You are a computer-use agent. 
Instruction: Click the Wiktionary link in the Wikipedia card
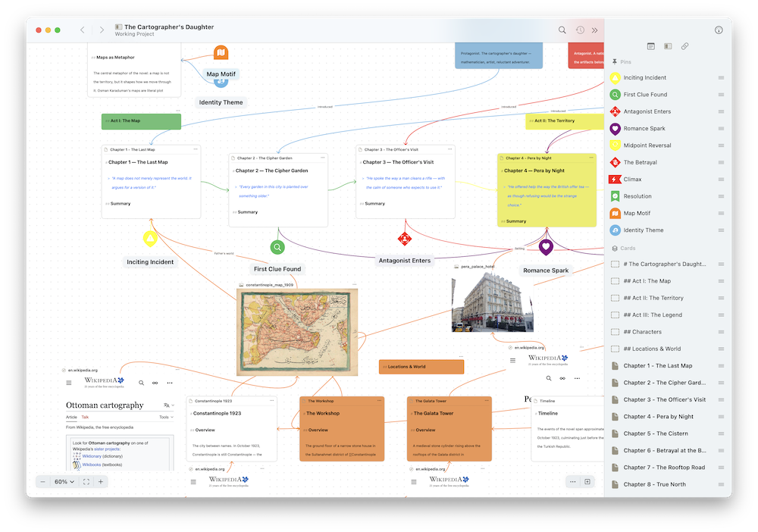[91, 455]
